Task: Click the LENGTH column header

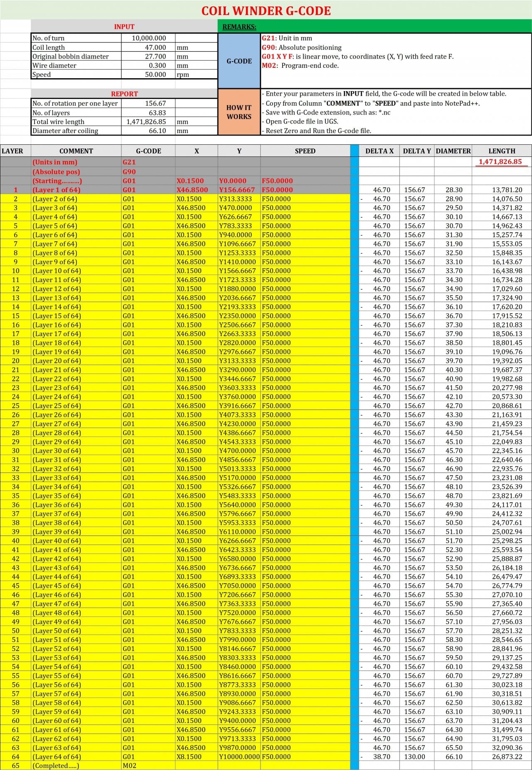Action: tap(502, 151)
